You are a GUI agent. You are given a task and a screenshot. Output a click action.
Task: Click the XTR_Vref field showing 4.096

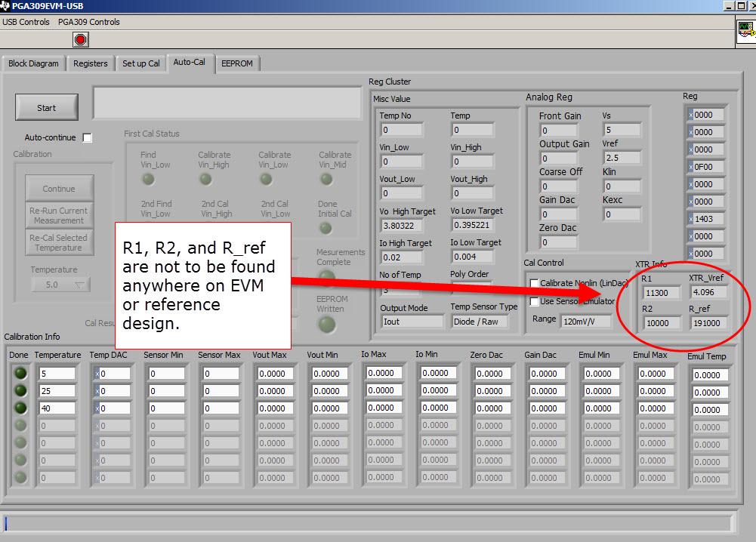pos(708,292)
